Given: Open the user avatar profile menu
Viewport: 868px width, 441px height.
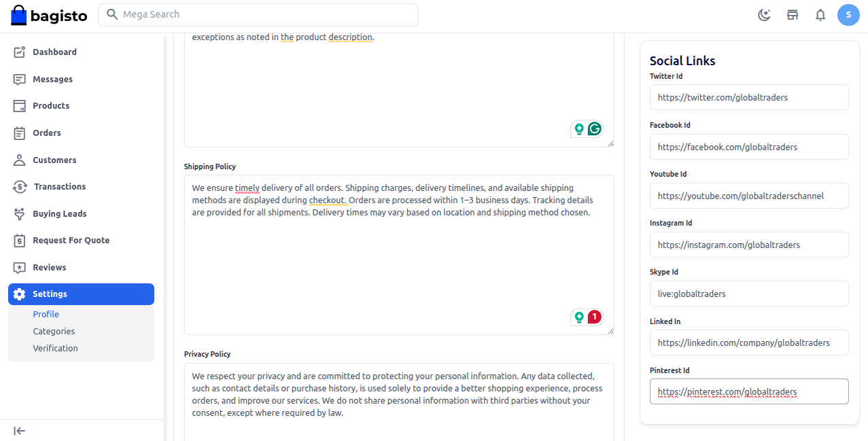Looking at the screenshot, I should pos(848,15).
